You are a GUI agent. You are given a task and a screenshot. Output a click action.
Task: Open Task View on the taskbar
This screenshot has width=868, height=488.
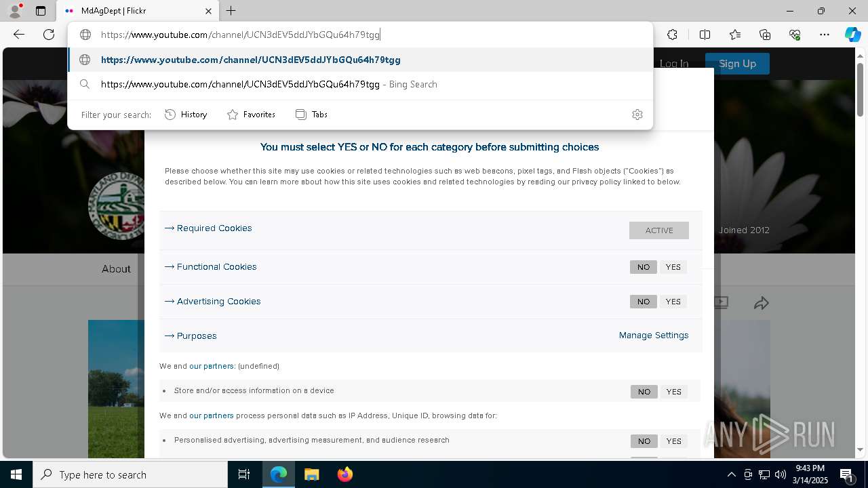(244, 474)
